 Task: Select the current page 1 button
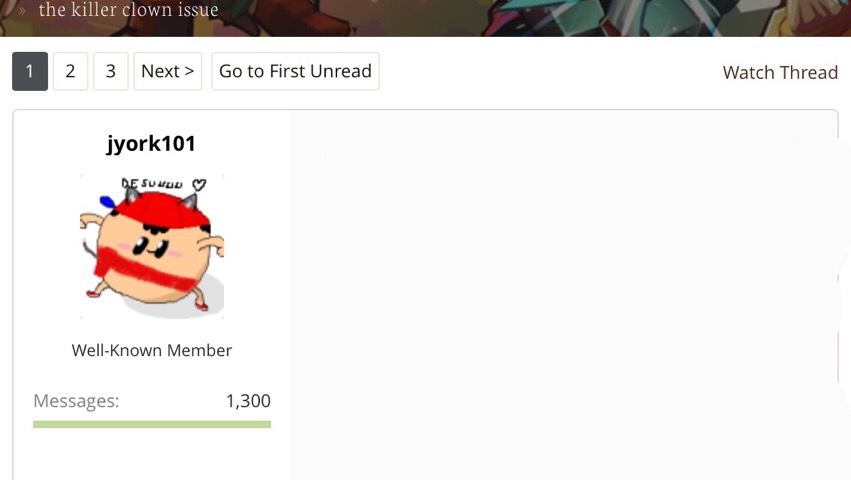(x=30, y=71)
